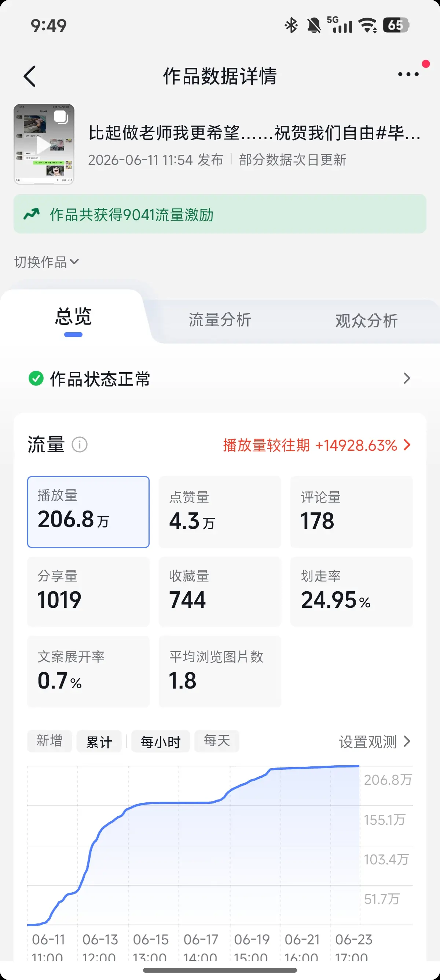Select the 平均浏览图片数 1.8 metric card
Screen dimensions: 440x980
(x=220, y=671)
